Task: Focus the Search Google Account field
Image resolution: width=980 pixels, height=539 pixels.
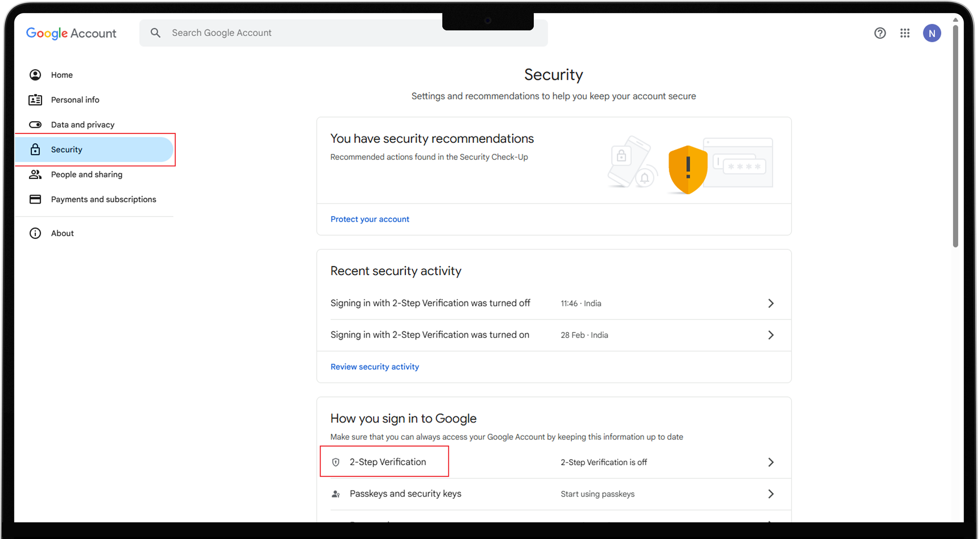Action: tap(343, 33)
